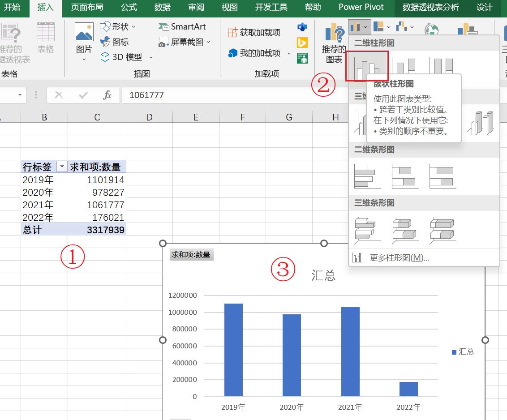The image size is (507, 420).
Task: Expand the 屏幕截图 dropdown arrow
Action: tap(208, 42)
